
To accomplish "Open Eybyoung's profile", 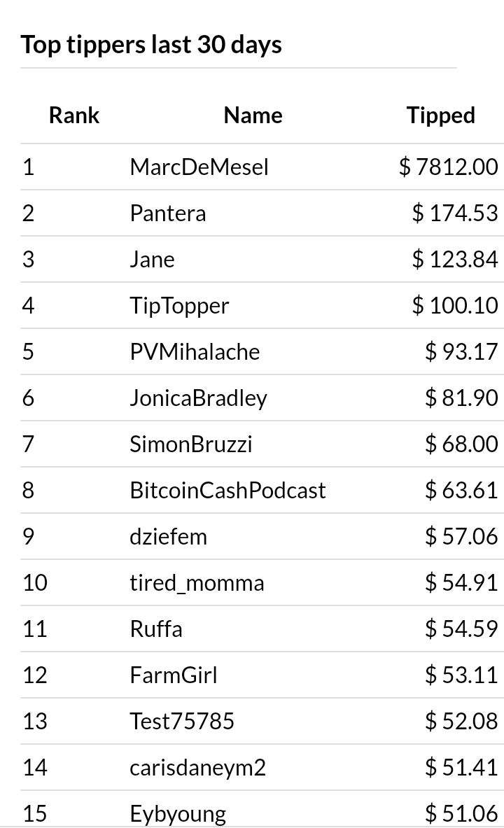I will pos(178,814).
